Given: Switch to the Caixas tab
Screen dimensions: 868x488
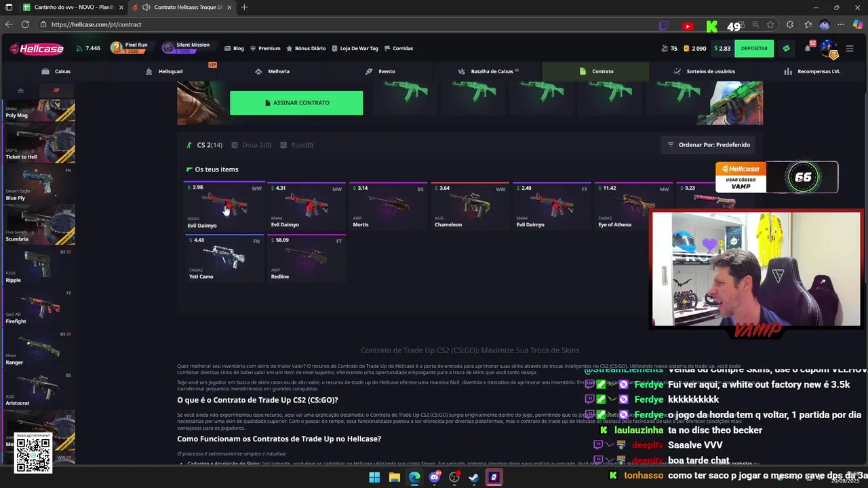Looking at the screenshot, I should pos(56,71).
